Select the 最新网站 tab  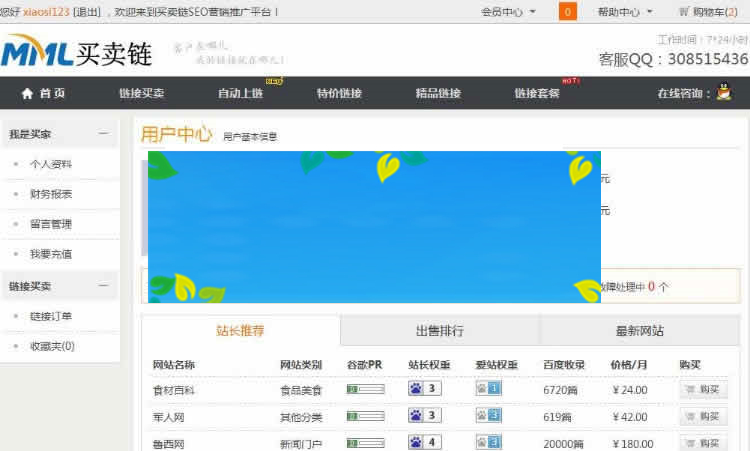click(x=639, y=330)
